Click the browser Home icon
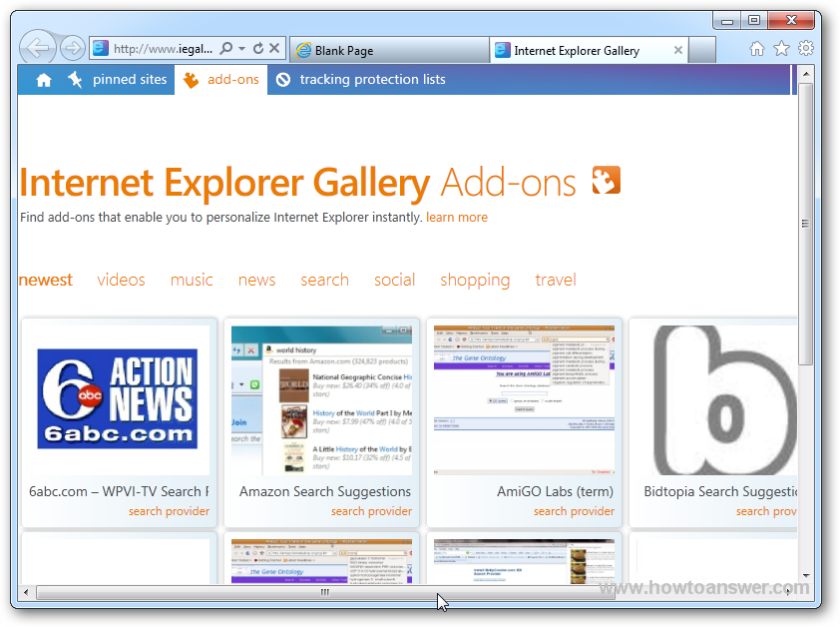840x627 pixels. (x=757, y=49)
